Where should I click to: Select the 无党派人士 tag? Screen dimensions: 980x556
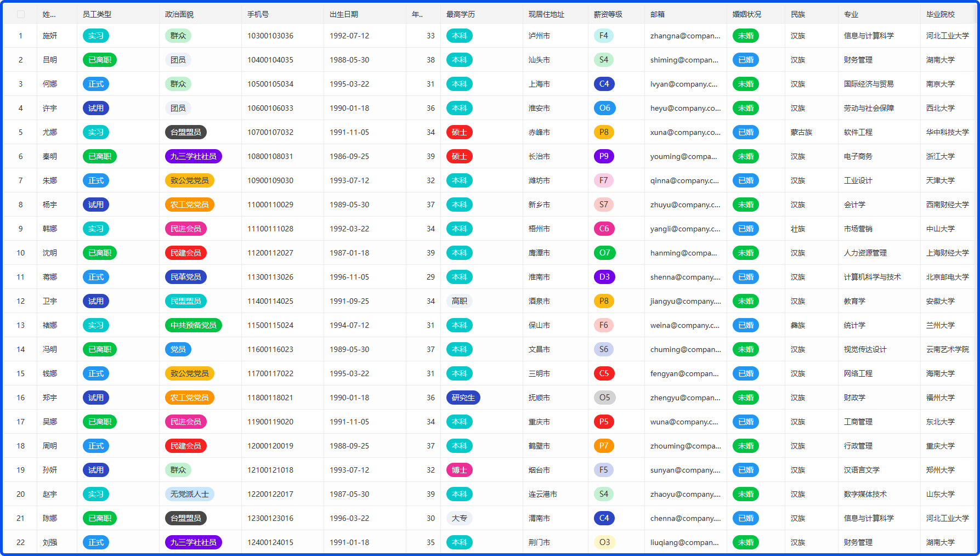[189, 494]
